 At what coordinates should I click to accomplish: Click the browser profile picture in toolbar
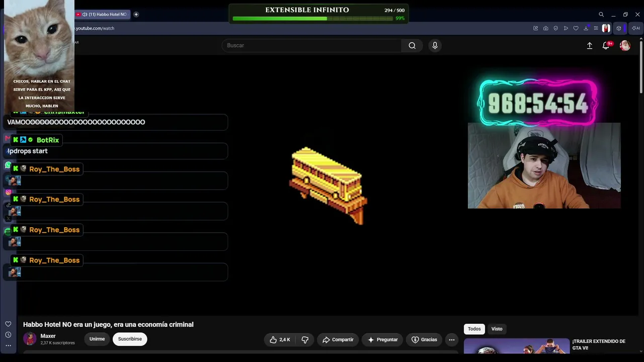pyautogui.click(x=606, y=28)
